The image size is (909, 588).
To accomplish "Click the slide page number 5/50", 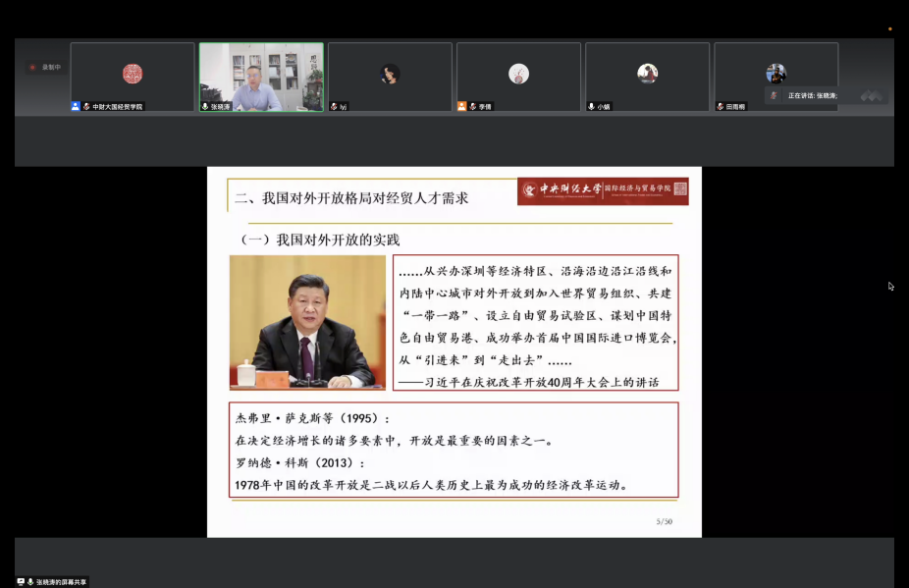I will 664,521.
